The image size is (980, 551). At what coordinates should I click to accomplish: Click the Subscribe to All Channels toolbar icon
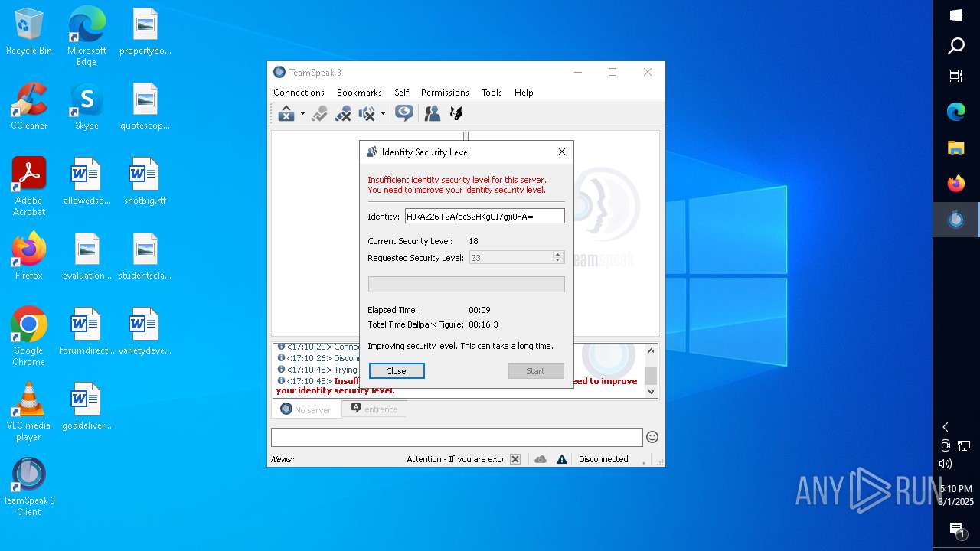pyautogui.click(x=319, y=114)
